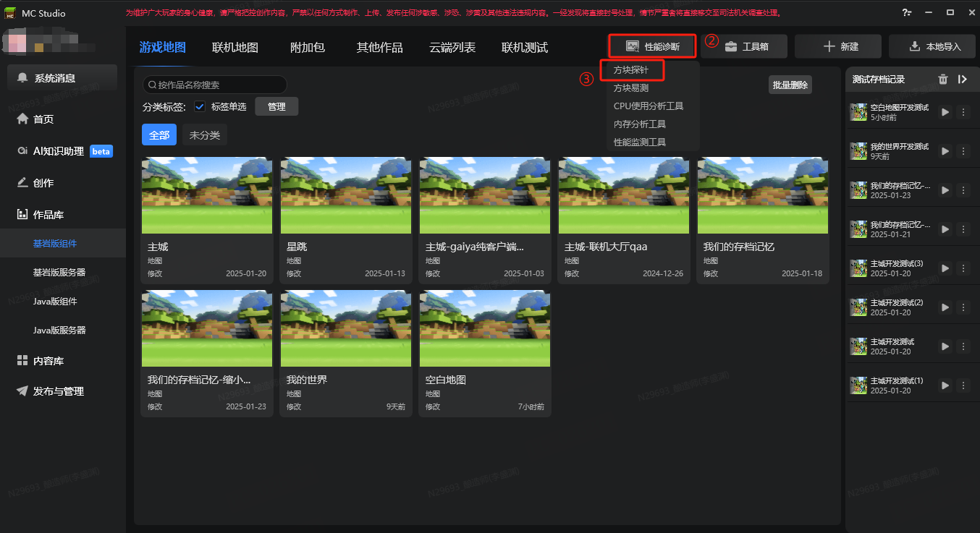Click the 管理 tag manage button
Screen dimensions: 980x533
pyautogui.click(x=276, y=107)
